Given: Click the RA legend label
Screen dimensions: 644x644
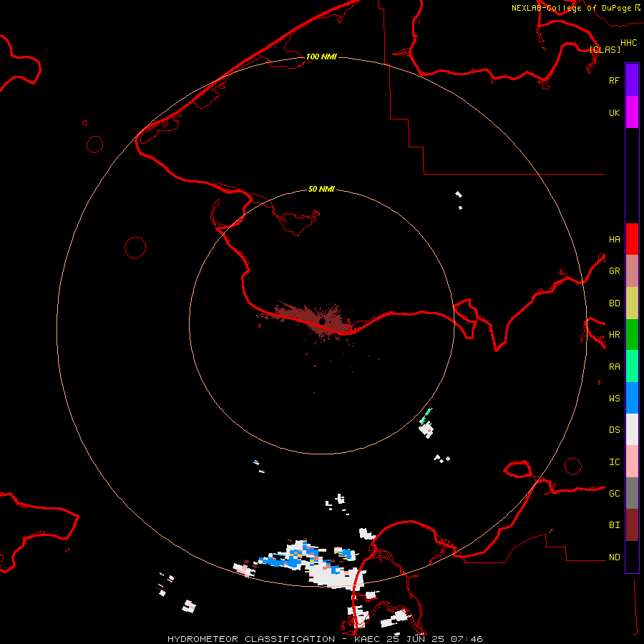Looking at the screenshot, I should pos(614,367).
